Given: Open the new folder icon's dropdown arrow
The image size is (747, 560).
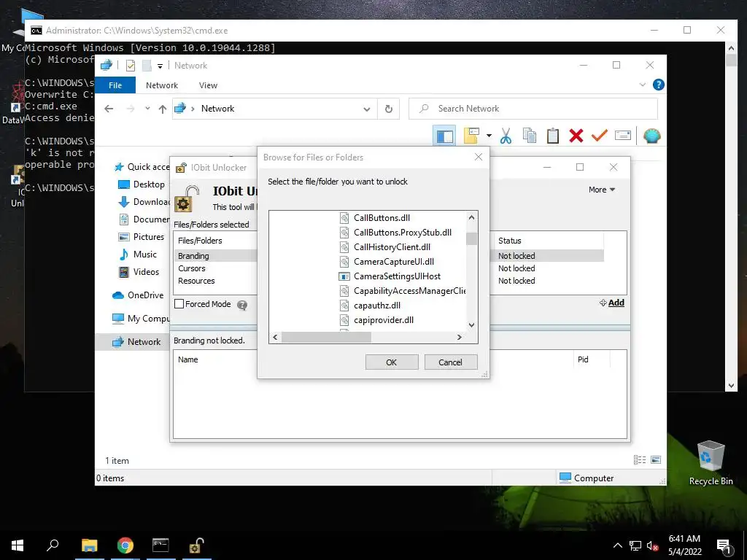Looking at the screenshot, I should (x=489, y=136).
